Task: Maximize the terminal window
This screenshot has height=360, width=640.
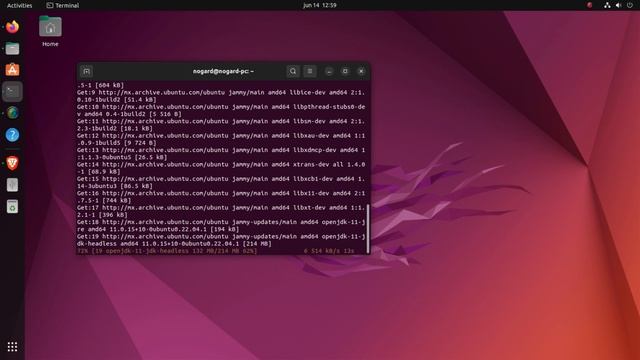Action: click(345, 71)
